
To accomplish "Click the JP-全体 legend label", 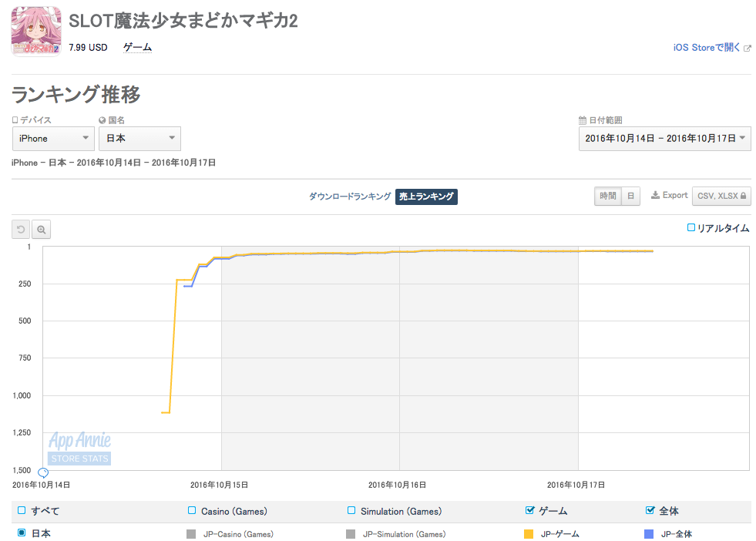I will [x=677, y=534].
